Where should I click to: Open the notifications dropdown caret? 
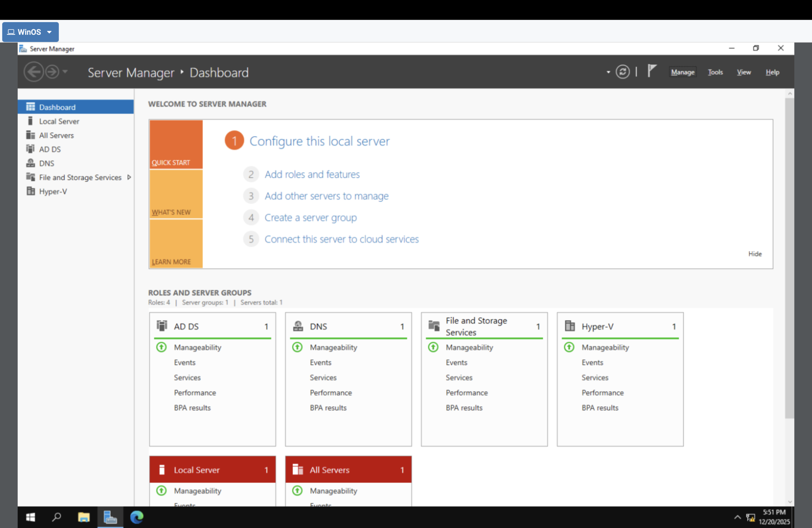(x=608, y=72)
